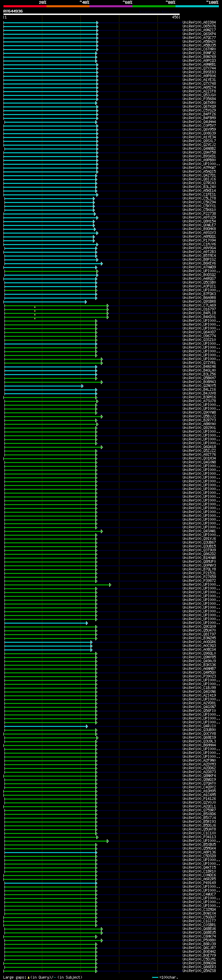Screen dimensions: 222x980
Task: Open hit UniRef100_A7QC77
Action: [x=199, y=38]
